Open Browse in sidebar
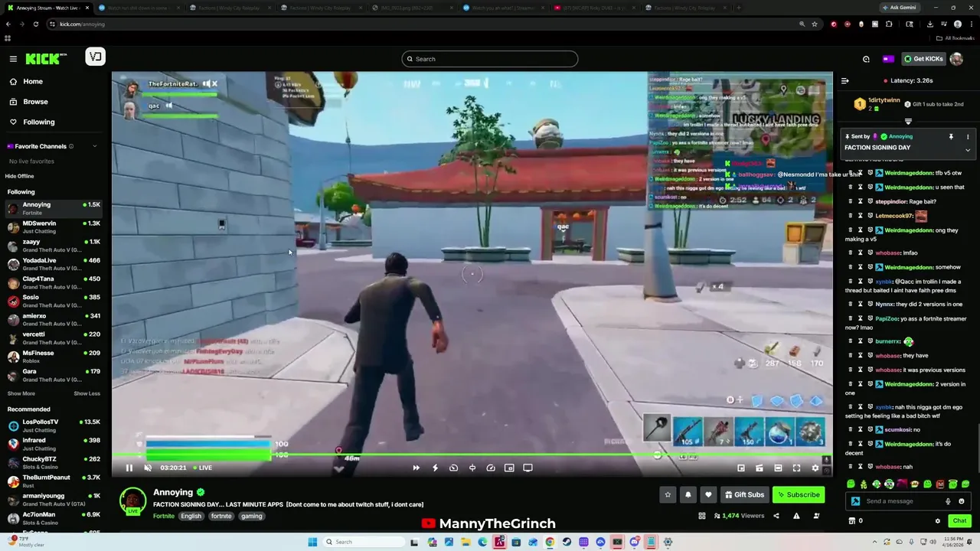 pyautogui.click(x=35, y=102)
